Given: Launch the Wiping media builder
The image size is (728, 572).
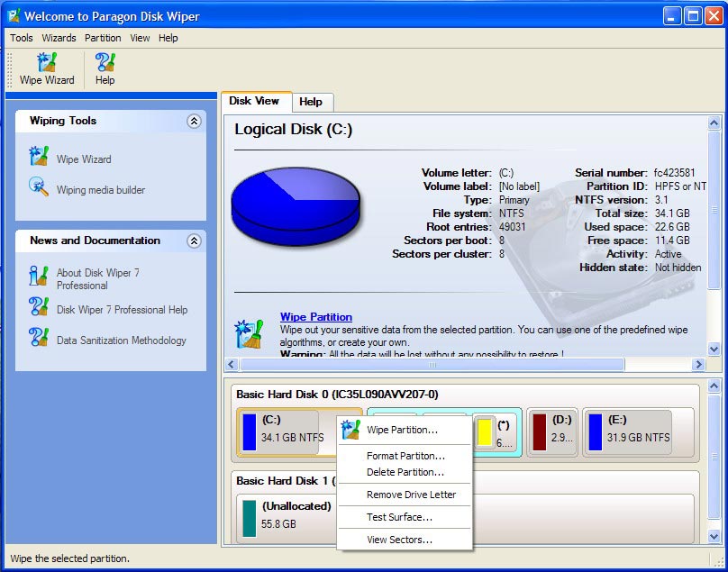Looking at the screenshot, I should click(x=100, y=190).
